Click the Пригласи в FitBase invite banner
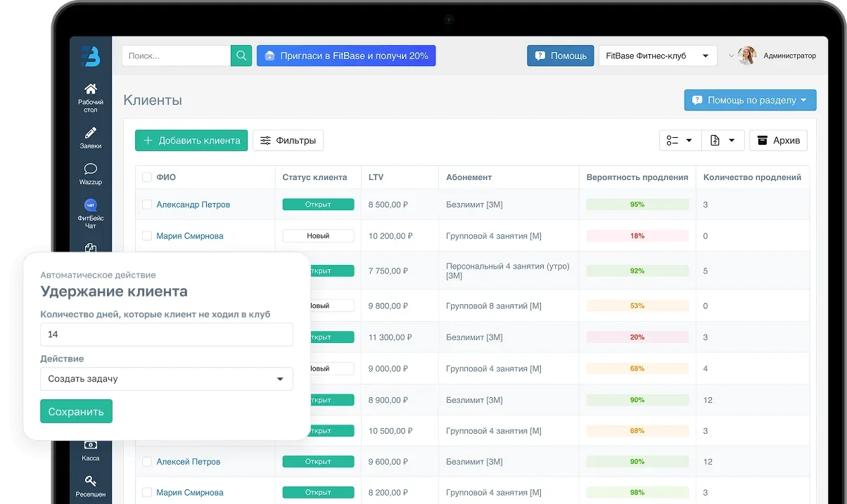This screenshot has height=504, width=847. (346, 56)
